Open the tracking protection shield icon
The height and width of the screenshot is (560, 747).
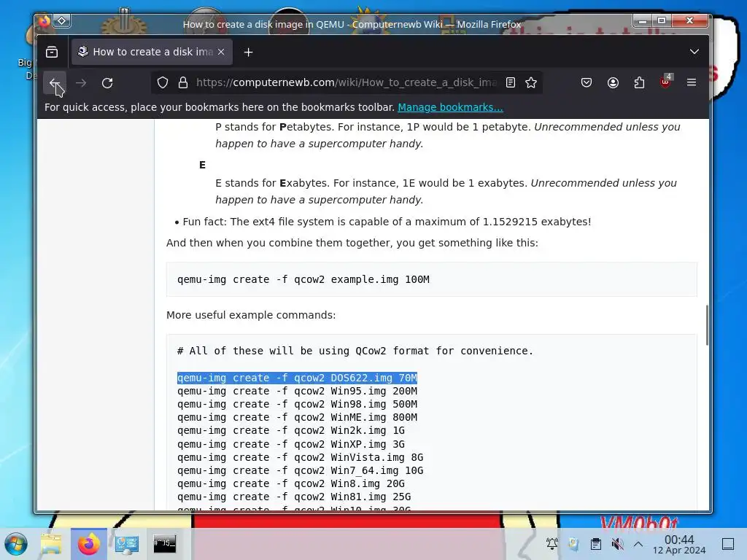pyautogui.click(x=163, y=83)
